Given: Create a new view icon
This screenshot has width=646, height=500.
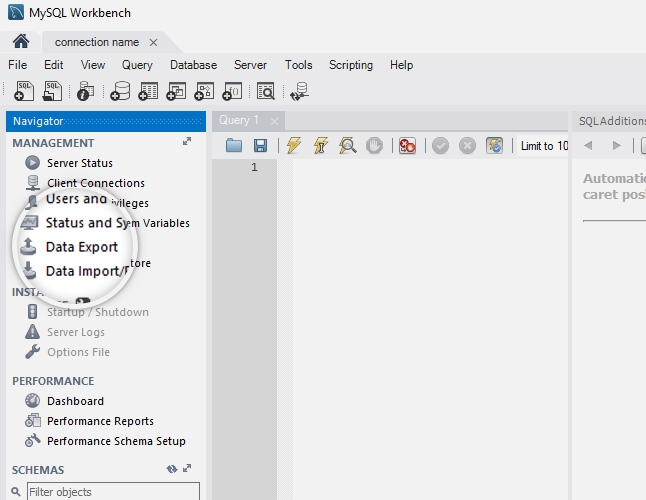Looking at the screenshot, I should 176,91.
